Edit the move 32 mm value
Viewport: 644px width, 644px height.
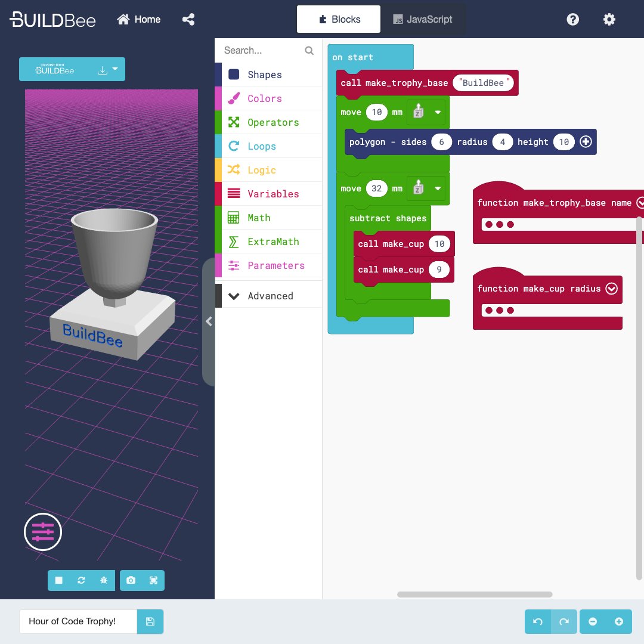click(x=377, y=188)
